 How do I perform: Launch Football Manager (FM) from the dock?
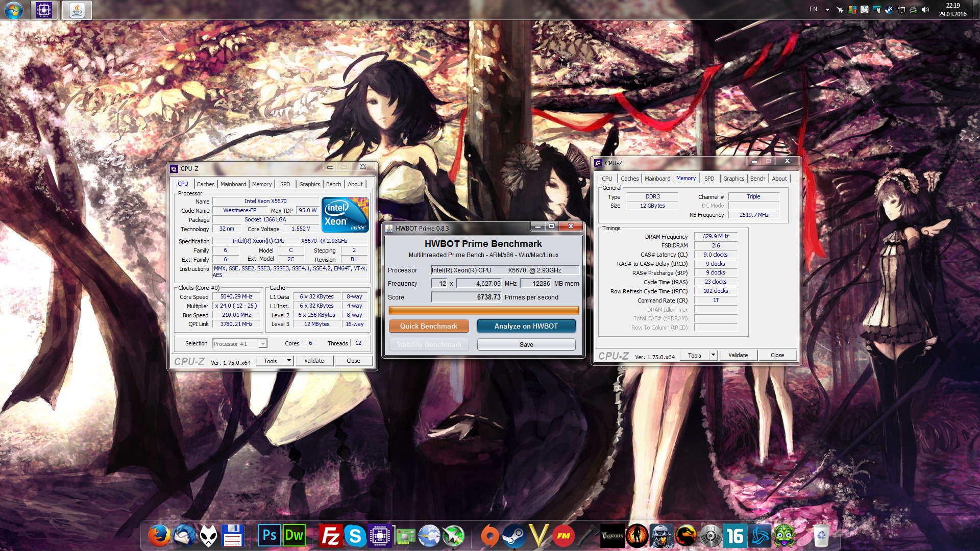point(563,536)
